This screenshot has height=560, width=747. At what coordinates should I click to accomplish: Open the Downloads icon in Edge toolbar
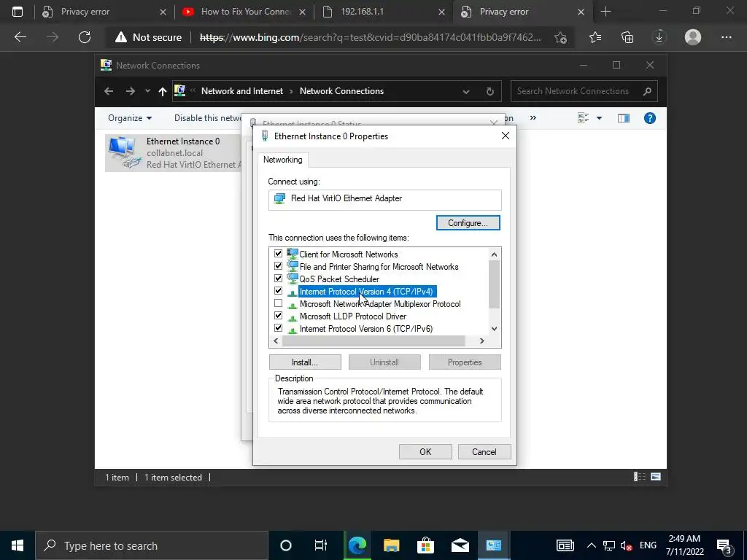point(659,37)
